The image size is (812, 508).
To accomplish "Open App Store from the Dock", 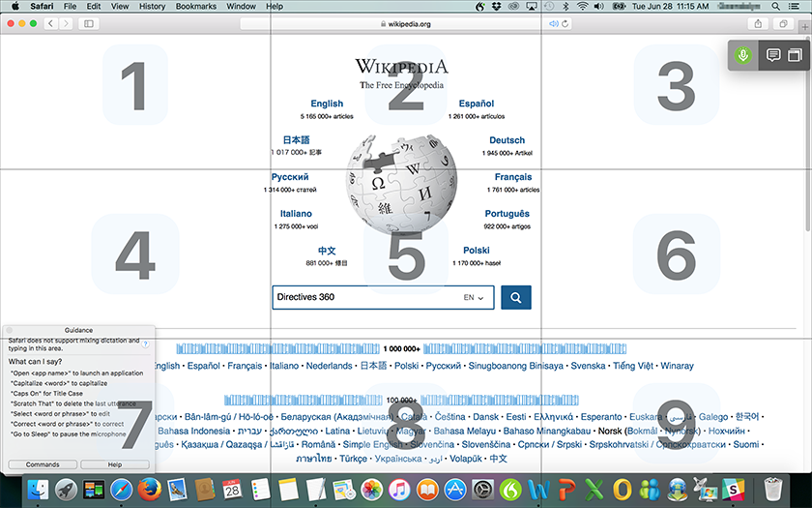I will pyautogui.click(x=455, y=490).
